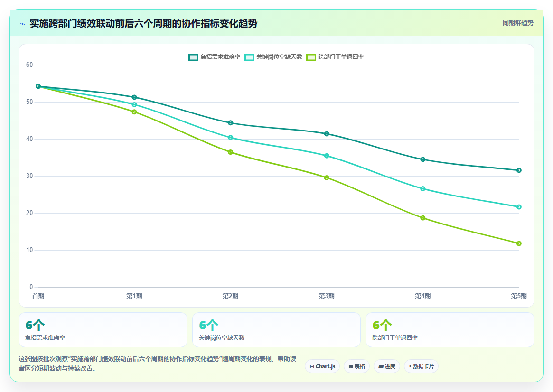The image size is (553, 392).
Task: Toggle the 关键岗位空缺天数 legend swatch
Action: pyautogui.click(x=249, y=57)
